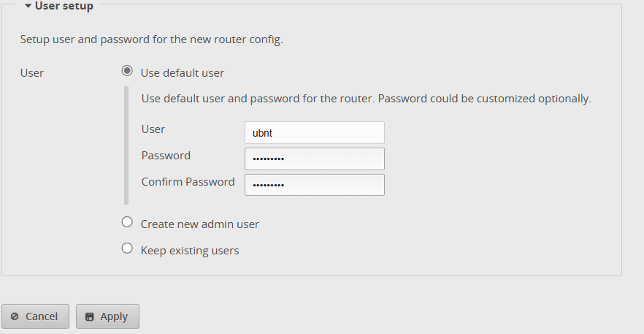Select the Use default user radio button

pos(127,71)
